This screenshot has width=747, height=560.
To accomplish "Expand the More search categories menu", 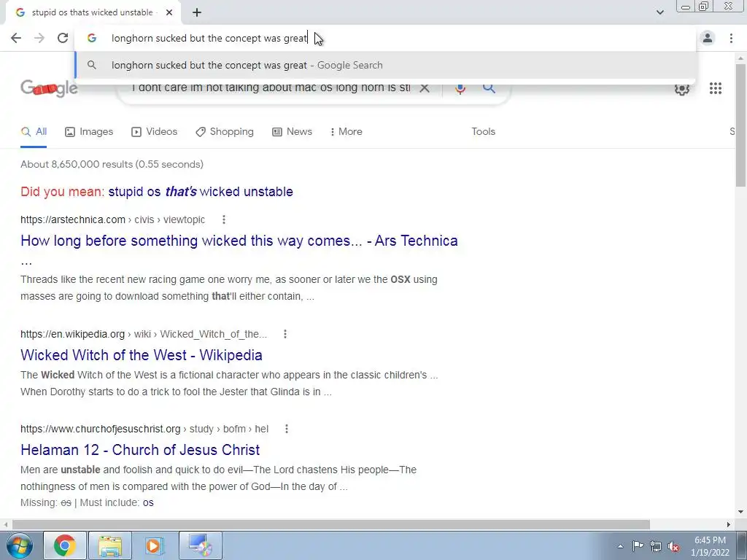I will click(x=347, y=132).
